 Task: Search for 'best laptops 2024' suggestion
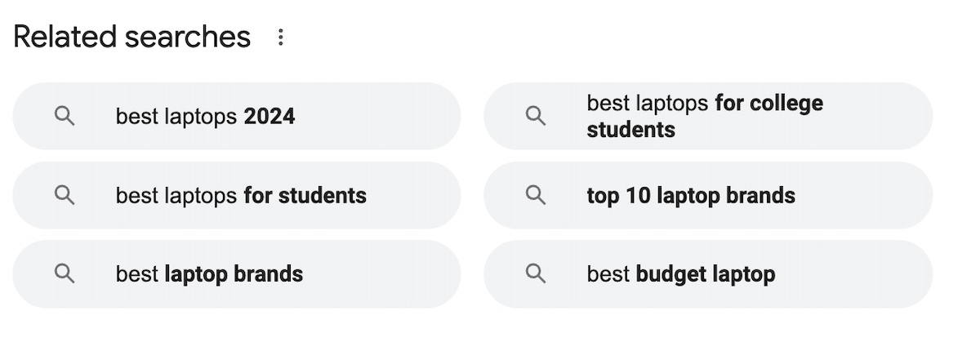click(205, 116)
